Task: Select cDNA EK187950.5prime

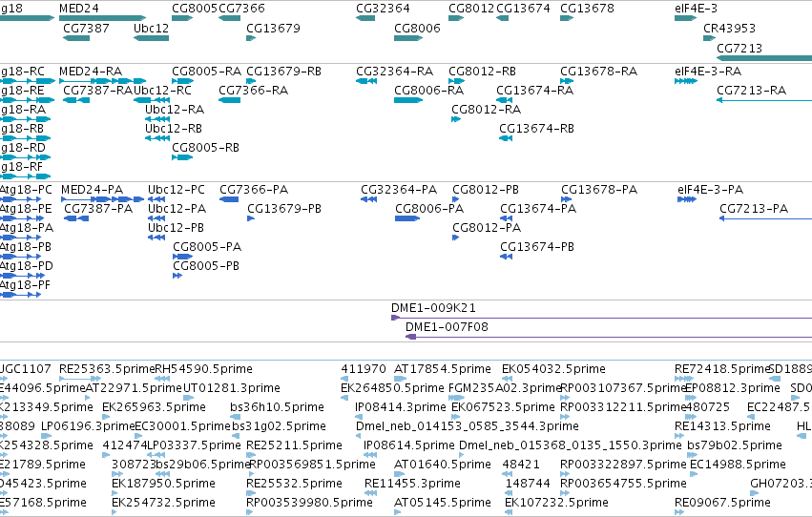Action: [x=115, y=493]
